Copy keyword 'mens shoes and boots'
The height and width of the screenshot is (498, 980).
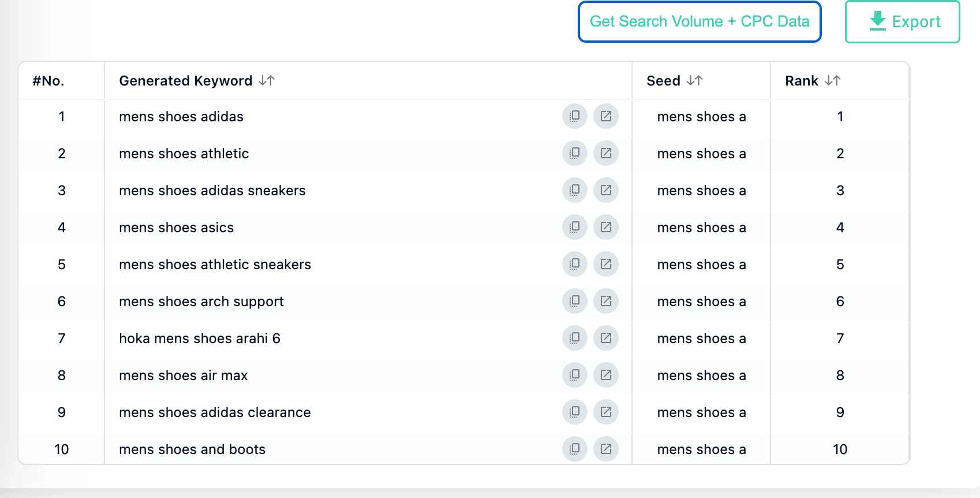tap(574, 449)
